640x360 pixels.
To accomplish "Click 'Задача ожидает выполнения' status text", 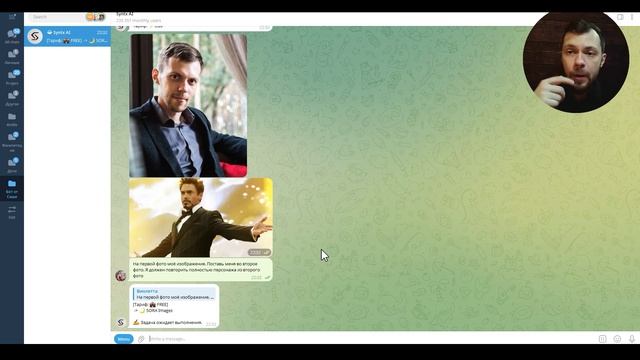I will click(x=167, y=322).
